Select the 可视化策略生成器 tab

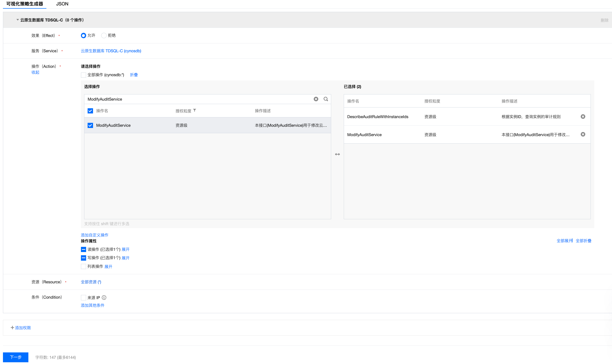click(25, 4)
